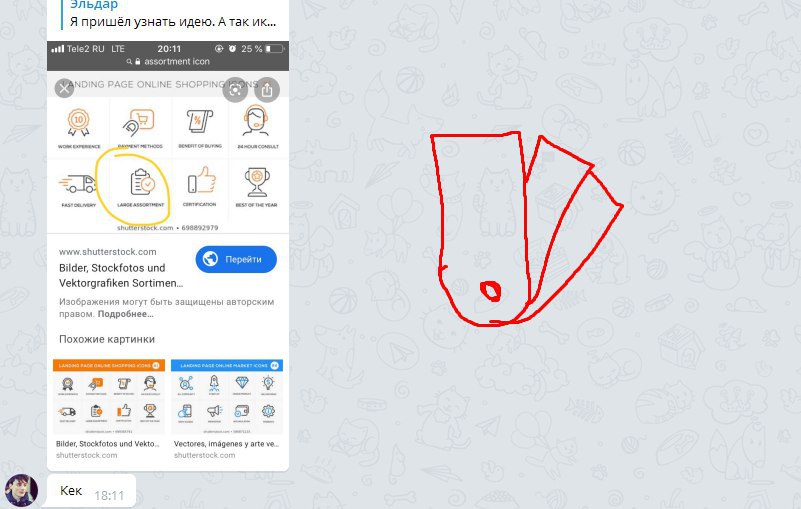The width and height of the screenshot is (801, 509).
Task: Click the Best of the Year trophy icon
Action: pyautogui.click(x=257, y=182)
